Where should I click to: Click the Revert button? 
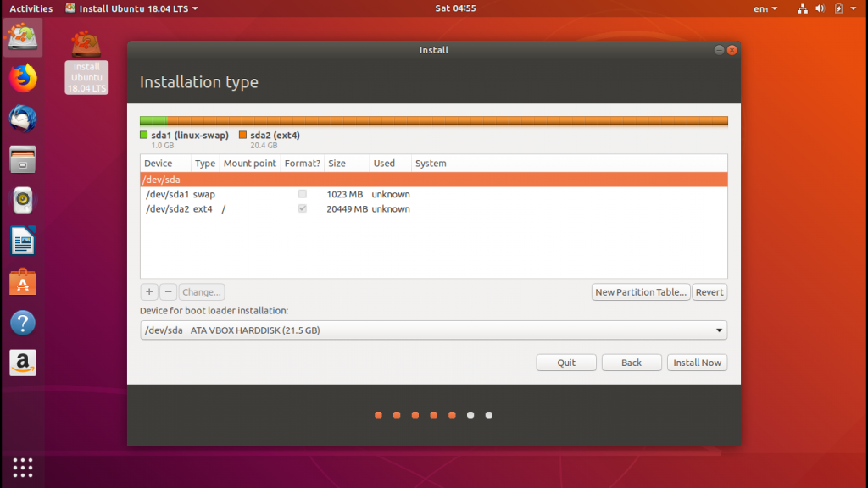[x=709, y=291]
